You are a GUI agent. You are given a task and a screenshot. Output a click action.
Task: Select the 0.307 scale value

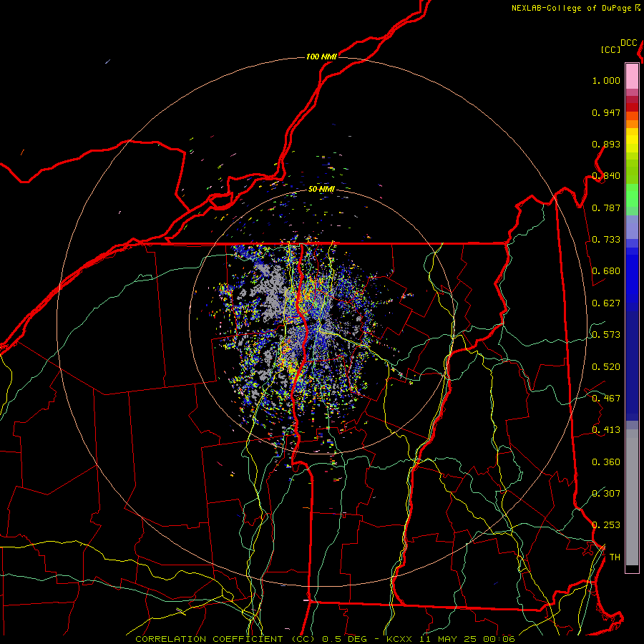pos(606,493)
